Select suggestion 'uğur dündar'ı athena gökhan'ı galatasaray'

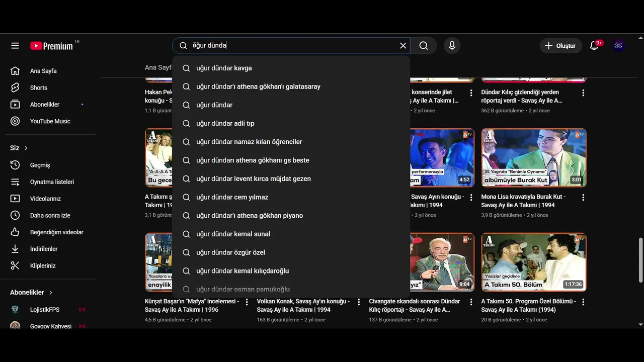click(x=291, y=86)
